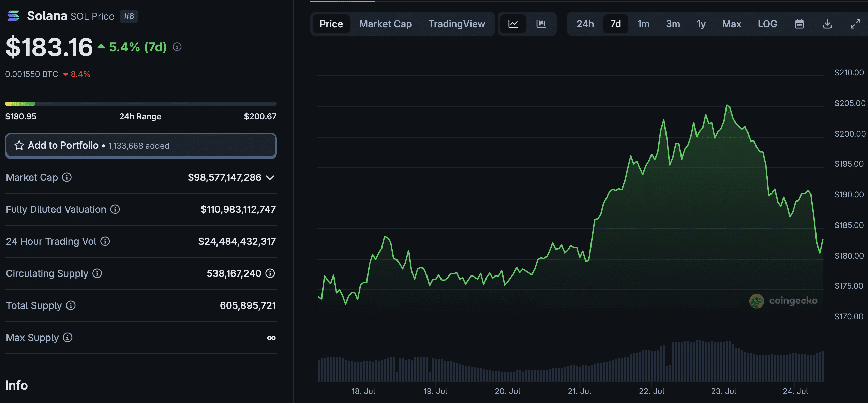This screenshot has width=868, height=403.
Task: Click Add to Portfolio button
Action: [x=141, y=146]
